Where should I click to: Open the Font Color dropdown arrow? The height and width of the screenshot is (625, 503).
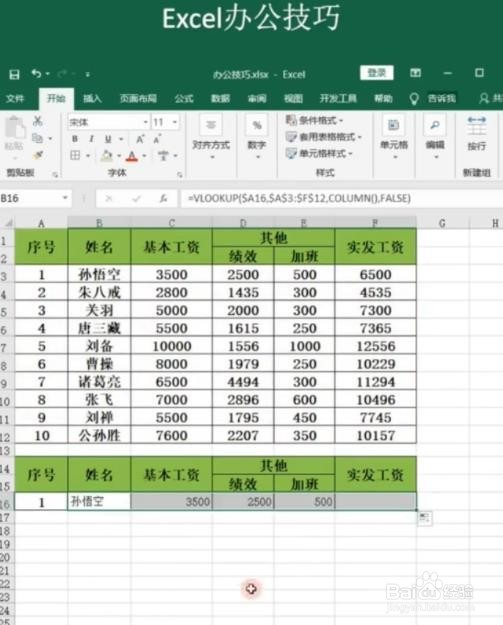(x=144, y=156)
